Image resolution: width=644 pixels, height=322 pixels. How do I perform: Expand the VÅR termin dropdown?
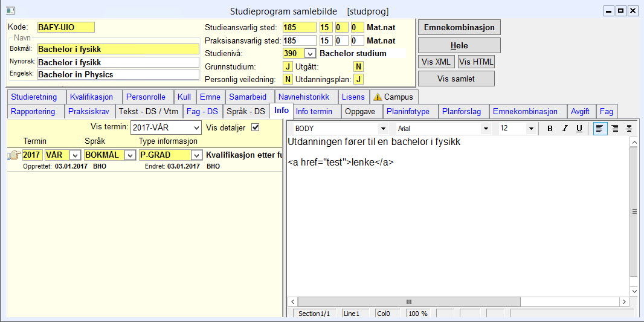(75, 155)
